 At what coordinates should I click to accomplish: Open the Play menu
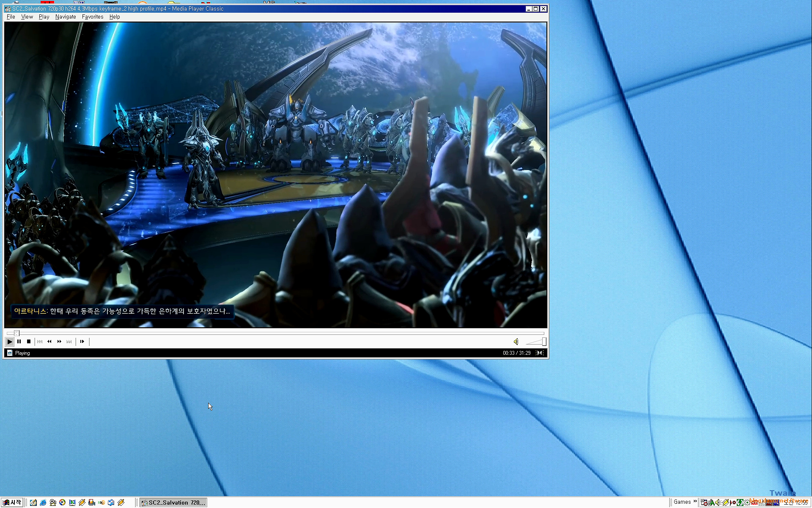tap(44, 17)
